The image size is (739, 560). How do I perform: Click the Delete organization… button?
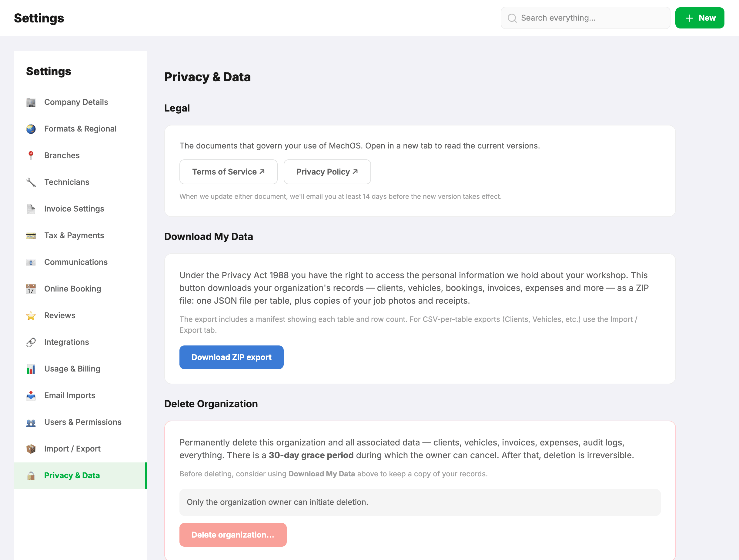(x=233, y=535)
